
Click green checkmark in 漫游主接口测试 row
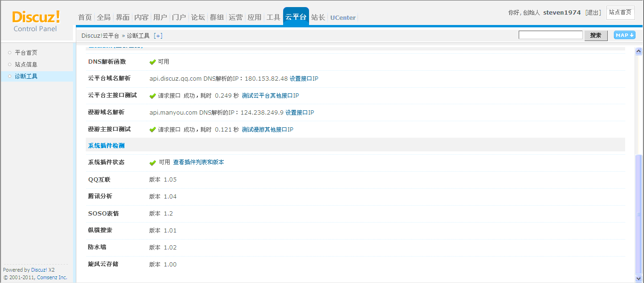(153, 130)
